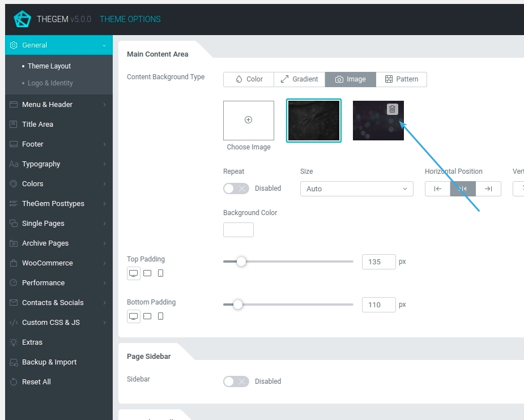This screenshot has width=524, height=420.
Task: Switch to Gradient background type
Action: pyautogui.click(x=299, y=79)
